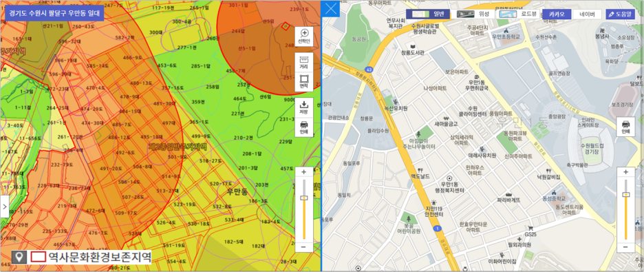Click 골프연습장 label on right map
The image size is (644, 272).
click(559, 74)
